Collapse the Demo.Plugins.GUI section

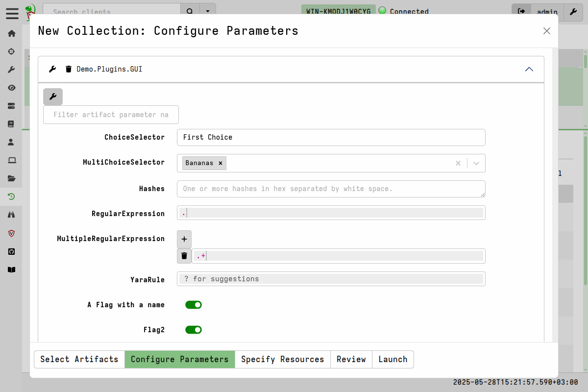pos(529,69)
